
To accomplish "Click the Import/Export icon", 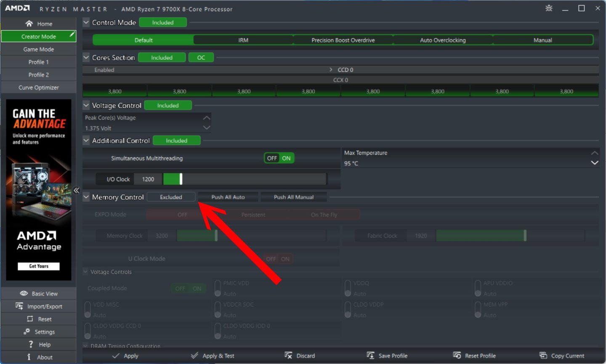I will [x=19, y=306].
